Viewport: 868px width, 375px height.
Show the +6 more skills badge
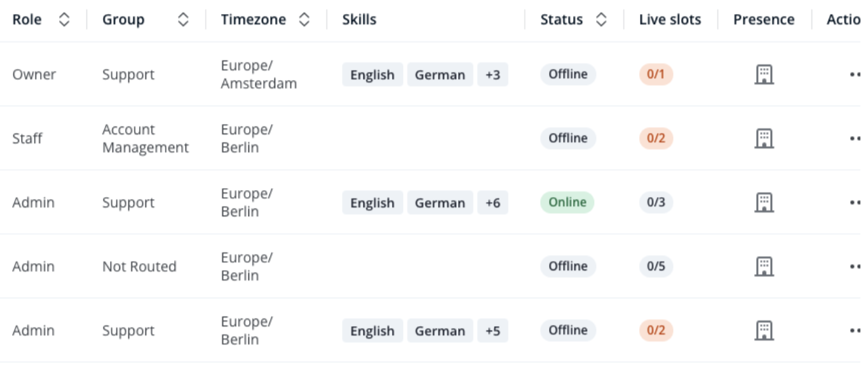[x=492, y=203]
